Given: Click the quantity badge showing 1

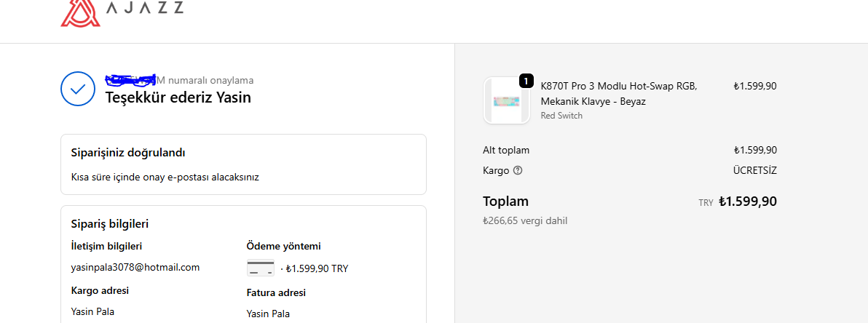Looking at the screenshot, I should 526,81.
